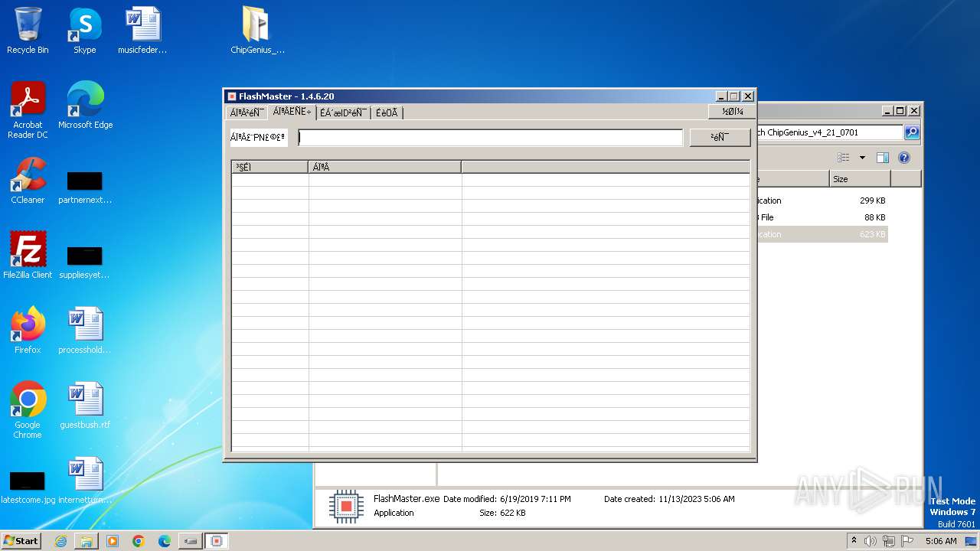
Task: Open Edge from the taskbar
Action: [x=165, y=541]
